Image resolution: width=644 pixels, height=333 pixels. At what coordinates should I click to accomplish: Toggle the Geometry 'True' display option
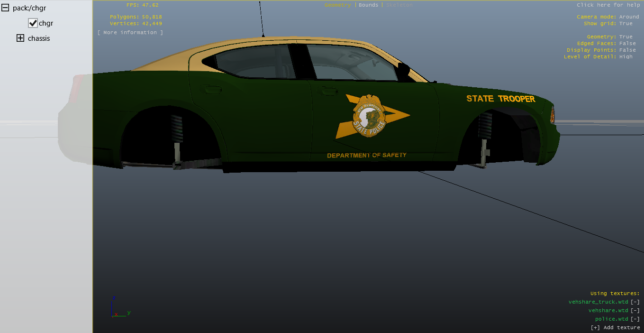click(x=626, y=37)
